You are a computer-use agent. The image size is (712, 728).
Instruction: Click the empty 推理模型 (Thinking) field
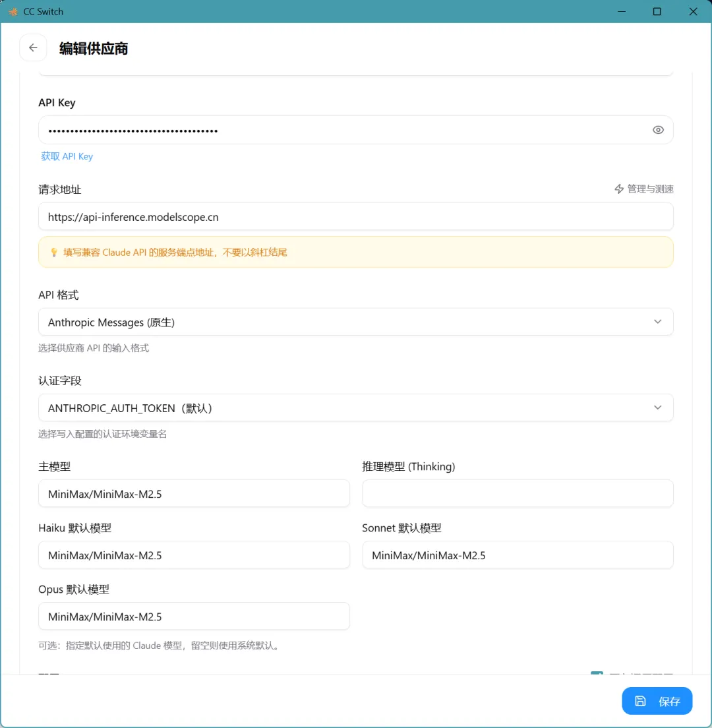click(518, 493)
